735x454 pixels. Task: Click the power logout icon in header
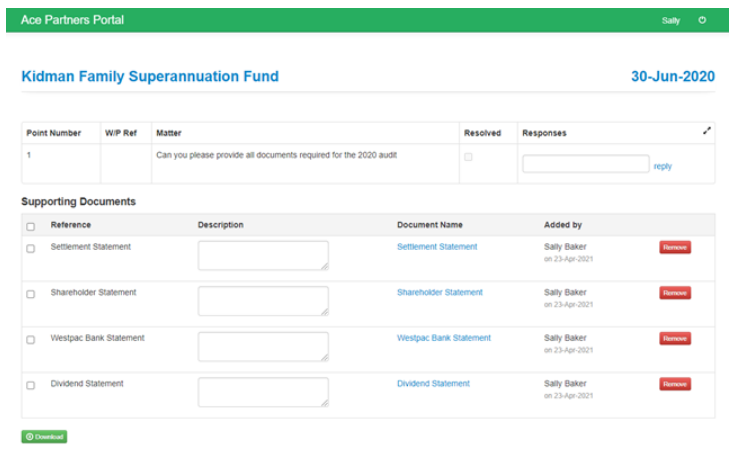pyautogui.click(x=702, y=20)
